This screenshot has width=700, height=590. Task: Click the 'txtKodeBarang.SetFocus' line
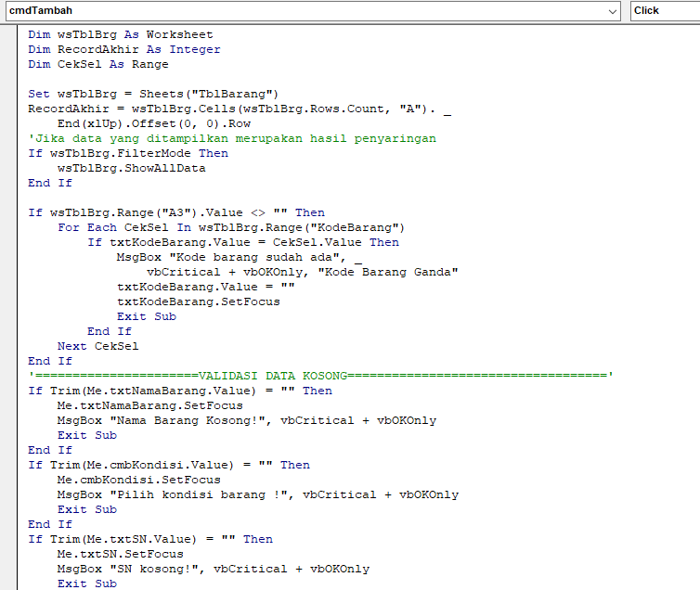(198, 301)
